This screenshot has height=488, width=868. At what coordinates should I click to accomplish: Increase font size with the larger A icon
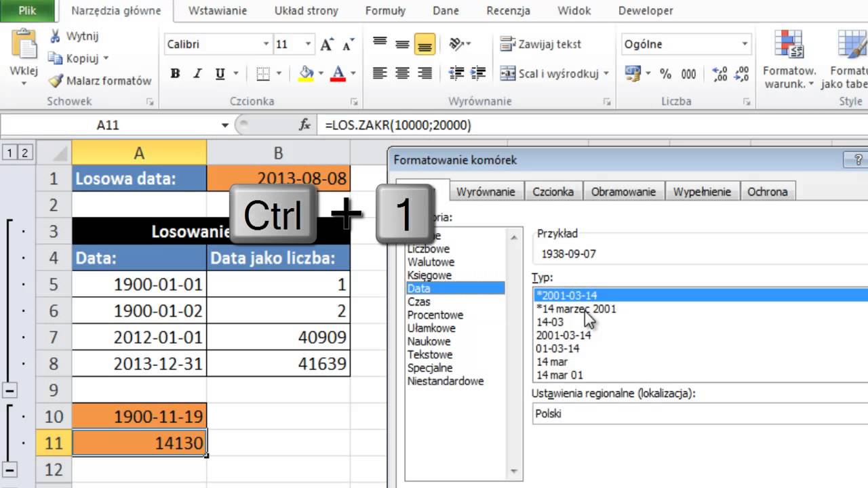click(x=327, y=45)
